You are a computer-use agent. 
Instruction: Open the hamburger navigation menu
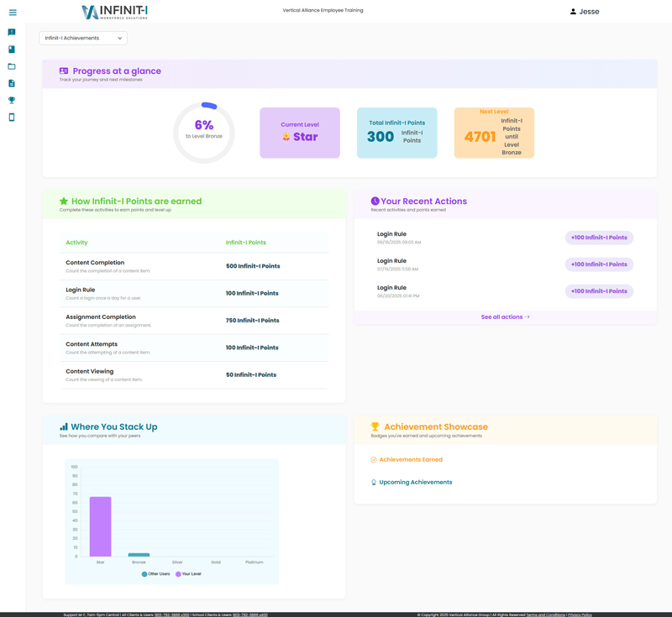(13, 13)
